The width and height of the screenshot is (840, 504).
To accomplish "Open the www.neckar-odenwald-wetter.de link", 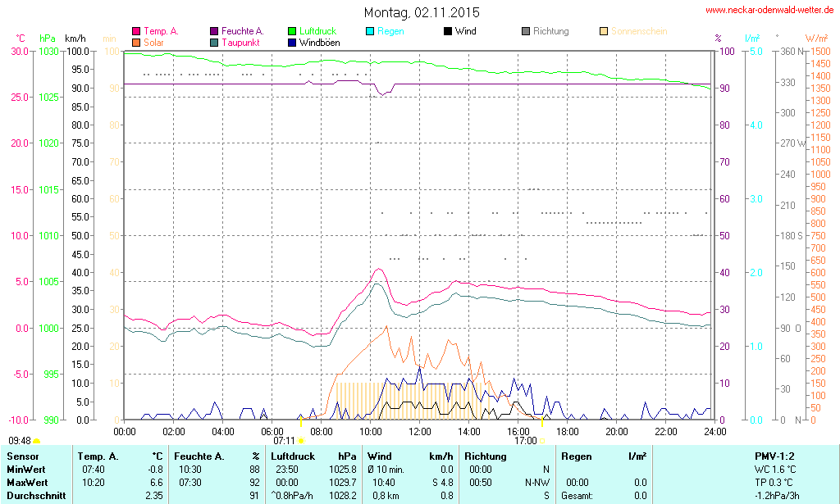I will tap(770, 11).
